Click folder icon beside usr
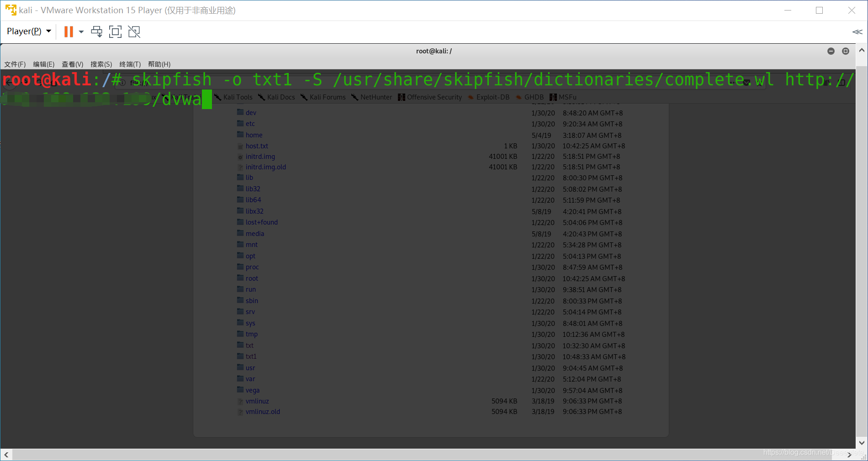 [240, 367]
